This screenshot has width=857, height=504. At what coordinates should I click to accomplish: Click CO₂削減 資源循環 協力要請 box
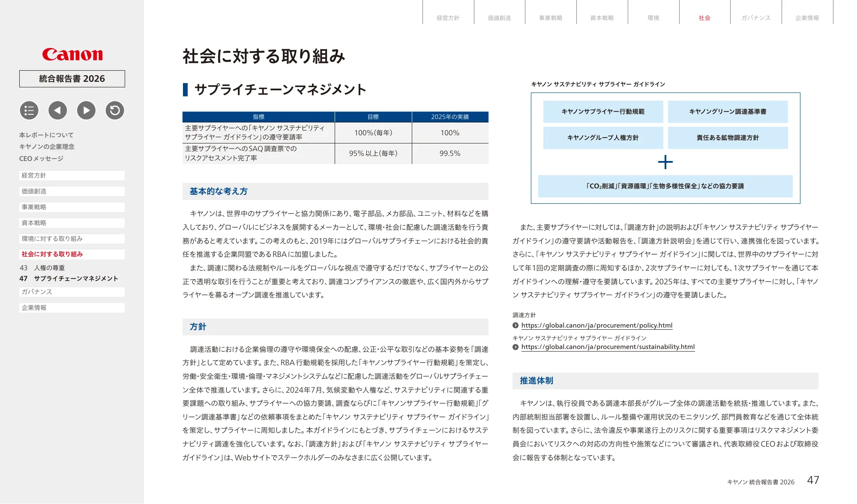(665, 186)
